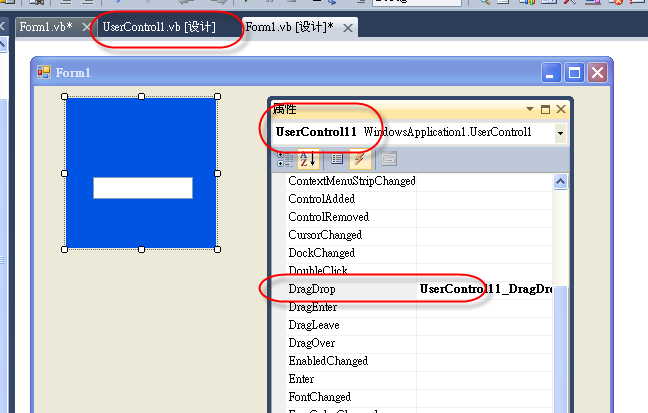Viewport: 648px width, 413px height.
Task: Show the Properties list view icon
Action: tap(337, 159)
